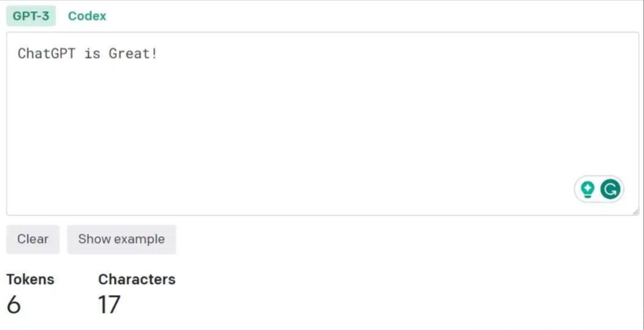This screenshot has height=330, width=644.
Task: Click the token count number 6
Action: [13, 305]
